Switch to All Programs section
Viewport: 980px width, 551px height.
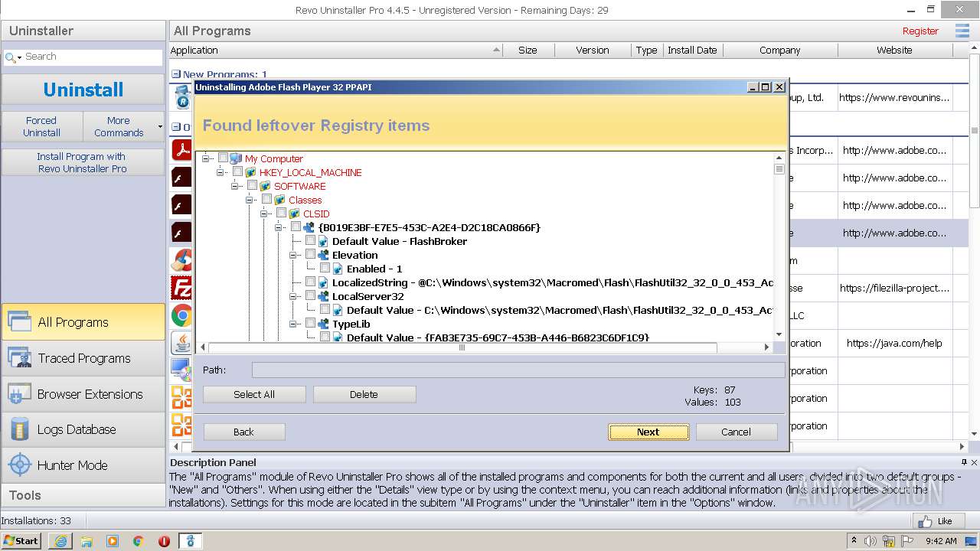pyautogui.click(x=83, y=322)
